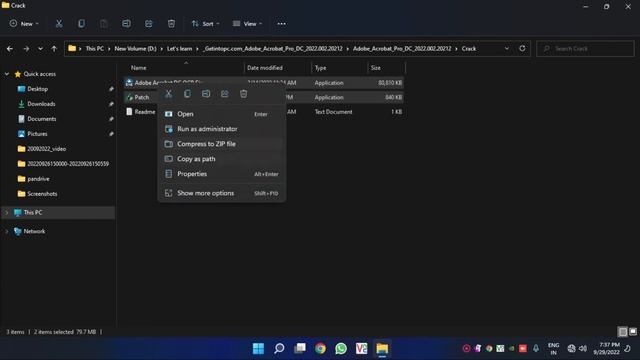Click This PC in breadcrumb path
Image resolution: width=640 pixels, height=360 pixels.
point(95,49)
